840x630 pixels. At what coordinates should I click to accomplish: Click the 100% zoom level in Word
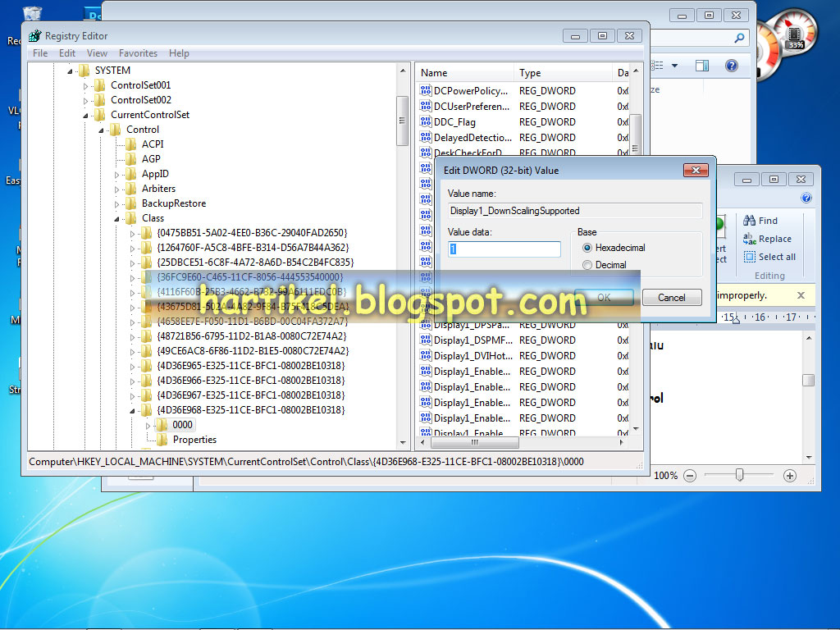coord(665,475)
